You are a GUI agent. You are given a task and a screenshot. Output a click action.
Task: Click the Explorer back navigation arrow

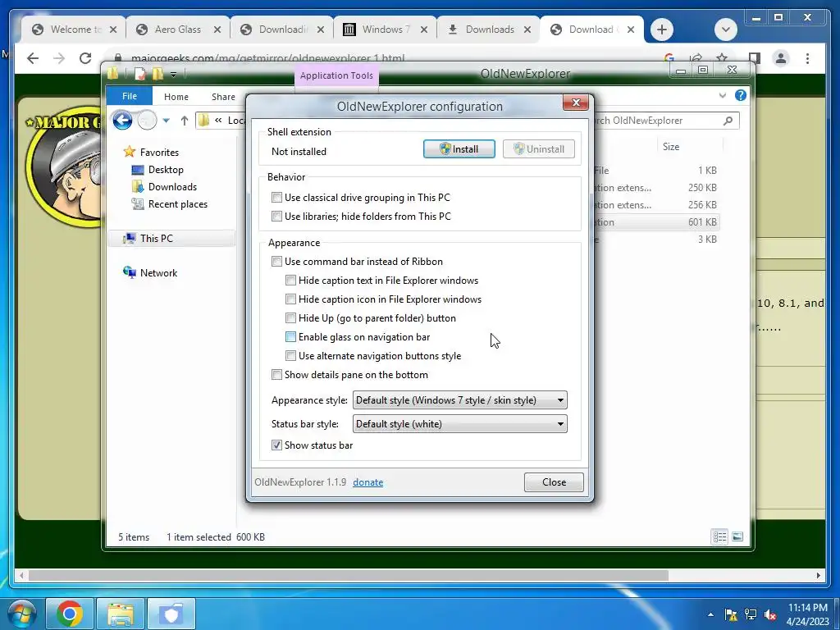point(123,121)
